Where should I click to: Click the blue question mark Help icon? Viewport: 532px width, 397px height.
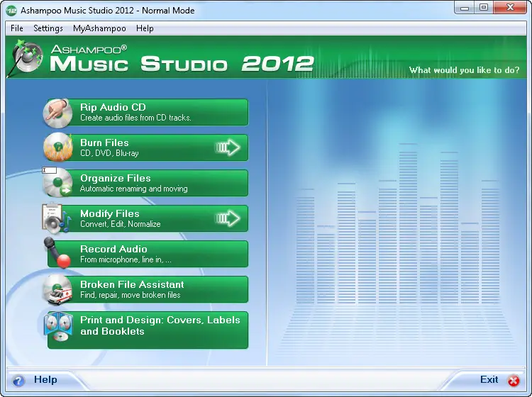click(18, 381)
